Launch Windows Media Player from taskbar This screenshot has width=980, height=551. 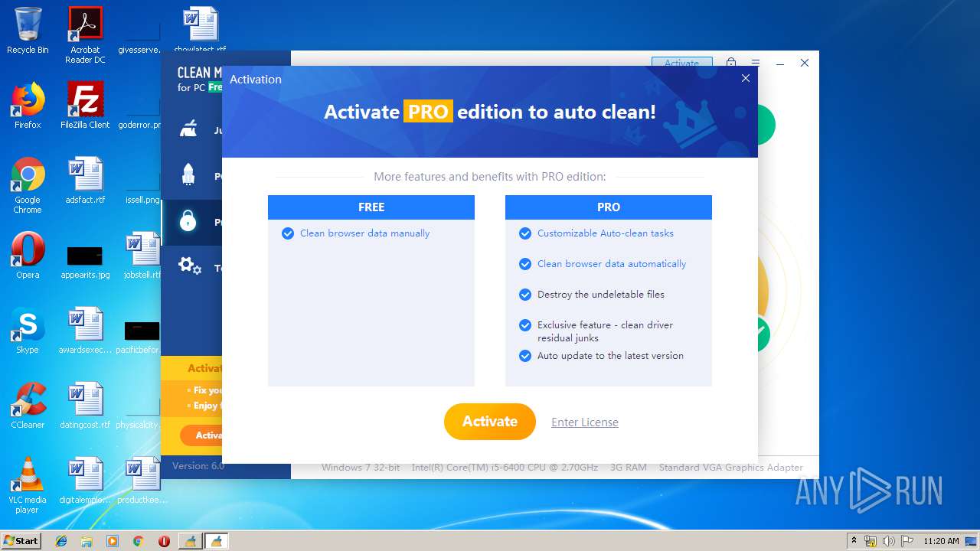113,541
